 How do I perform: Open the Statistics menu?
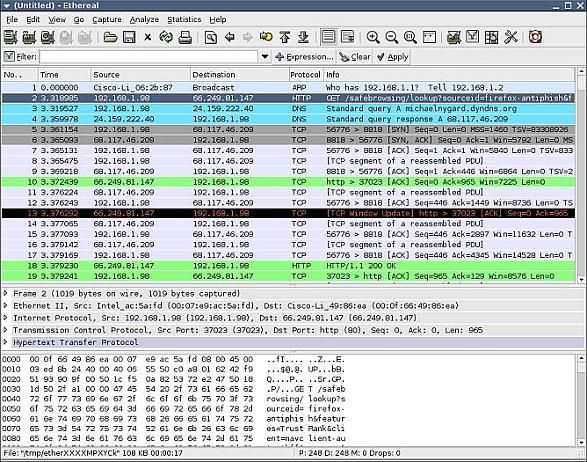[x=184, y=19]
